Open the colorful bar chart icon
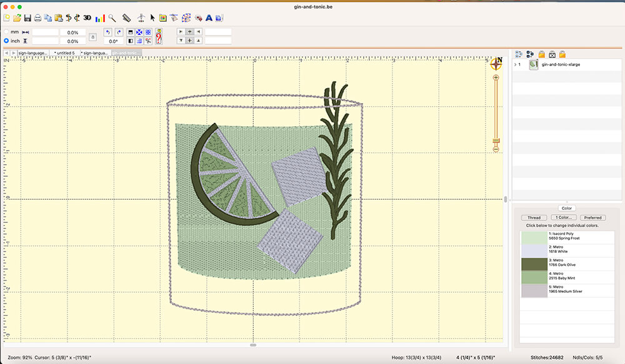This screenshot has height=364, width=625. [100, 18]
